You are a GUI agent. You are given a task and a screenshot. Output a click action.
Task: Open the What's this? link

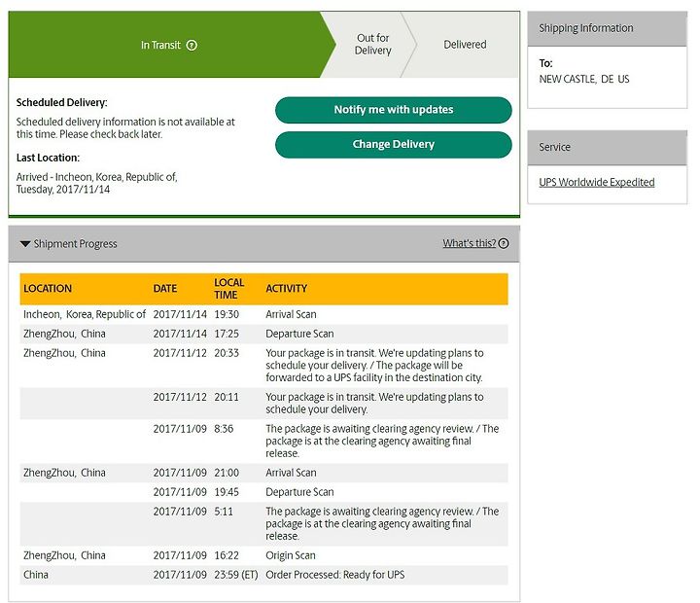tap(470, 243)
